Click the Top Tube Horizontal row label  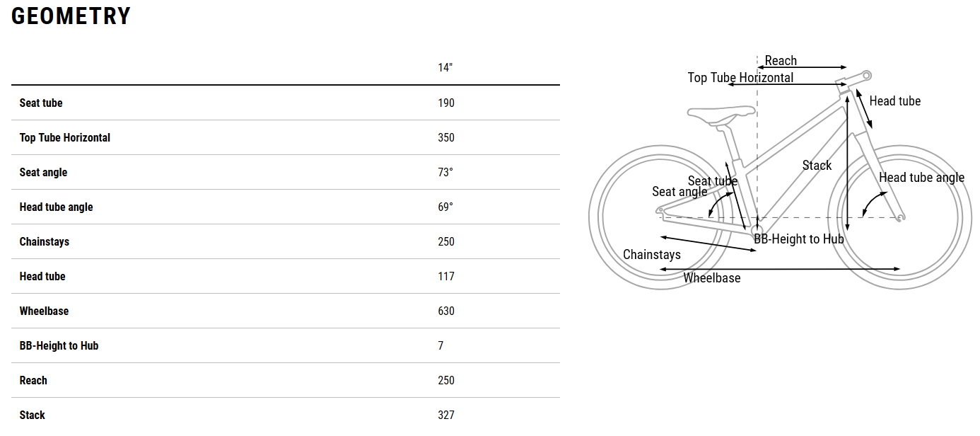click(x=65, y=137)
